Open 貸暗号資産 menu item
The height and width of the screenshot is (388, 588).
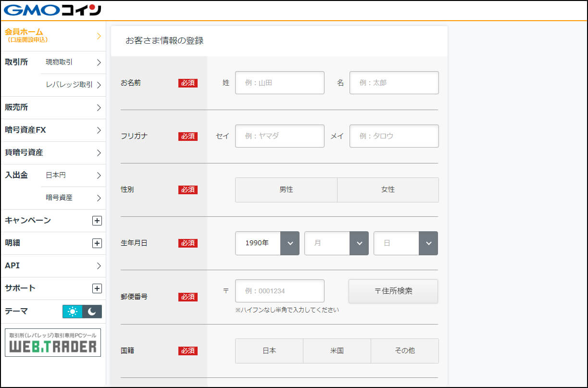(x=53, y=153)
